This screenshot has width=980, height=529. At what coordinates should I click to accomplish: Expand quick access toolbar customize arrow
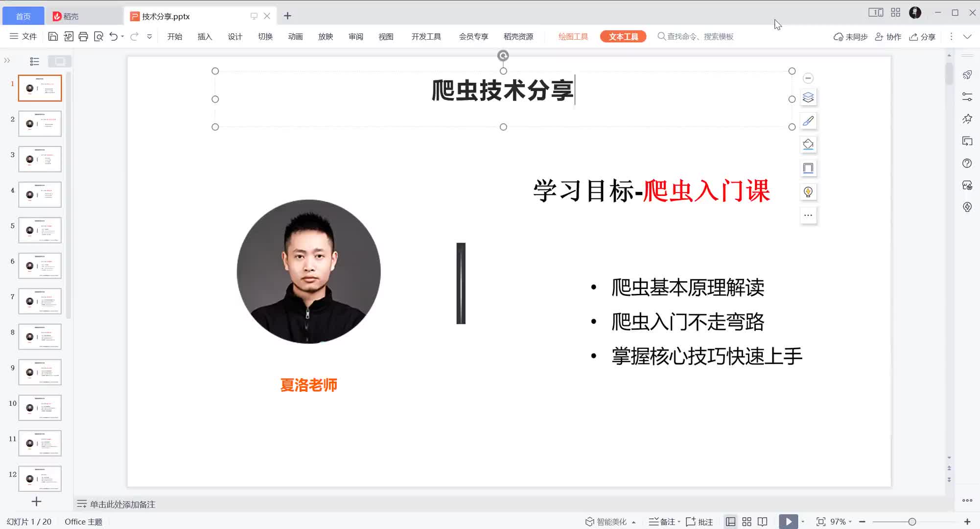pos(149,36)
